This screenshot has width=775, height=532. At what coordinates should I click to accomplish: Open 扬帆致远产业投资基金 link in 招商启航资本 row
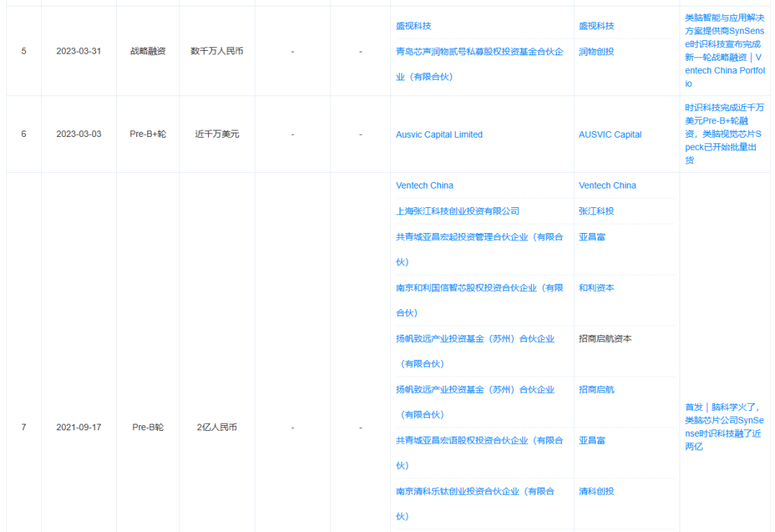[x=475, y=351]
